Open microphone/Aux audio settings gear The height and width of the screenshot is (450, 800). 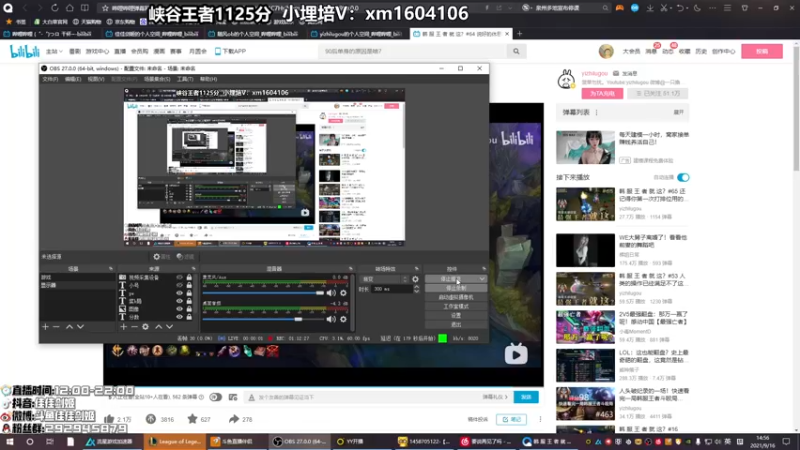[343, 293]
